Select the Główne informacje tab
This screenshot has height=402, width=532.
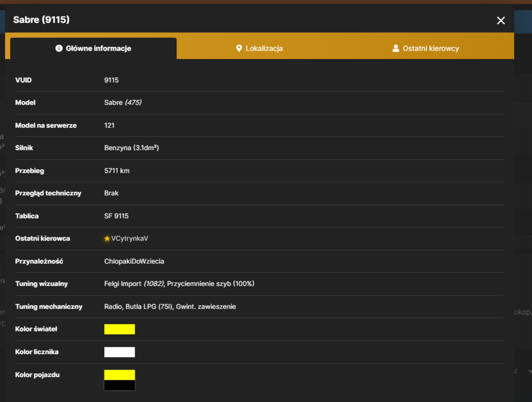tap(93, 48)
